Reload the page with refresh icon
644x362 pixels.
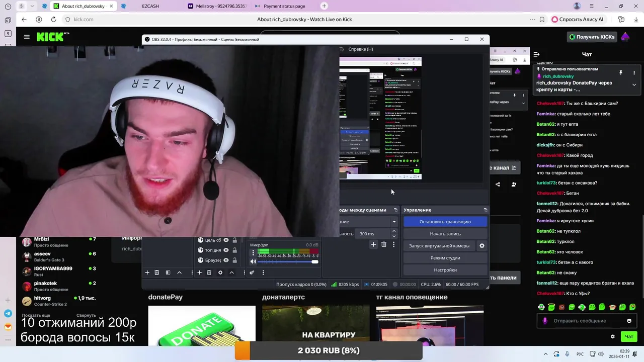tap(53, 19)
